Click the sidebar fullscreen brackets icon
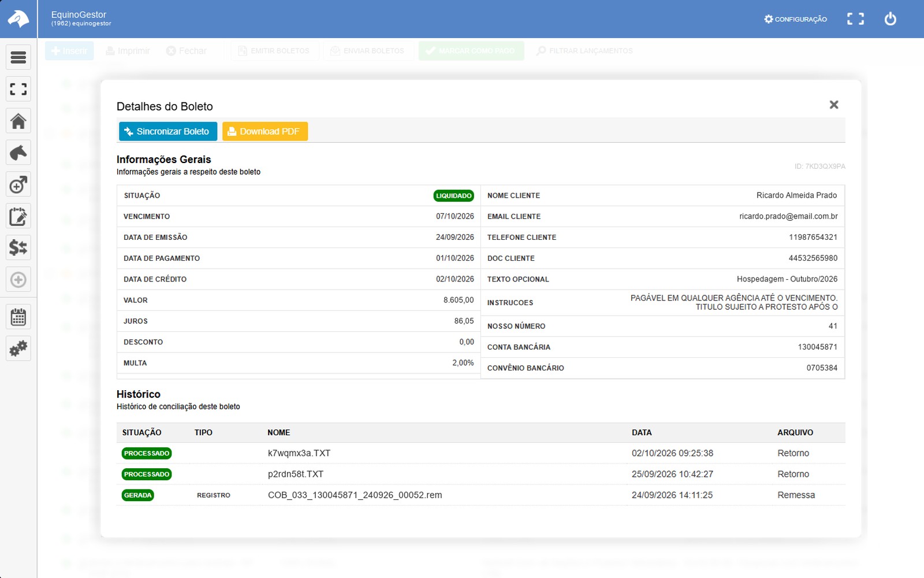Screen dimensions: 924x578 click(18, 89)
